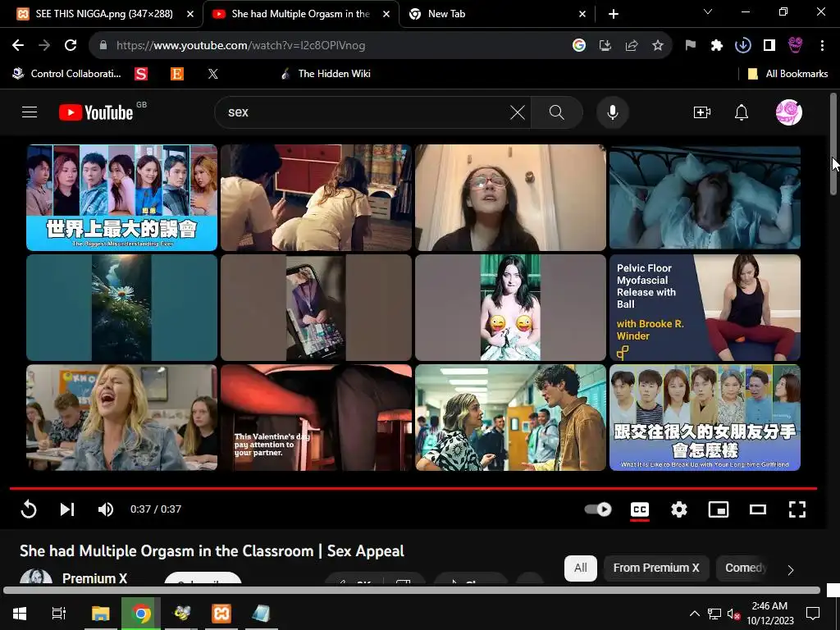This screenshot has width=840, height=630.
Task: Close the New Tab tab
Action: tap(582, 14)
